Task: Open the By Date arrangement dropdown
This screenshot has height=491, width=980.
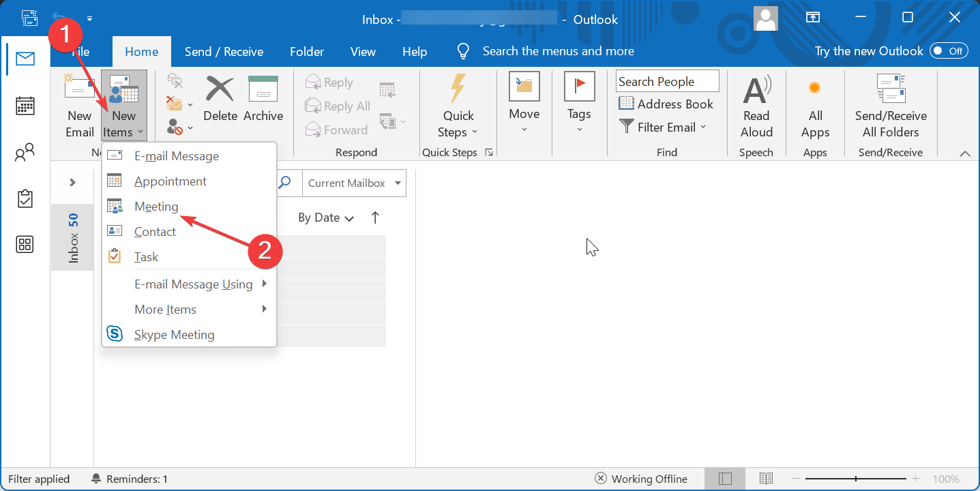Action: click(326, 218)
